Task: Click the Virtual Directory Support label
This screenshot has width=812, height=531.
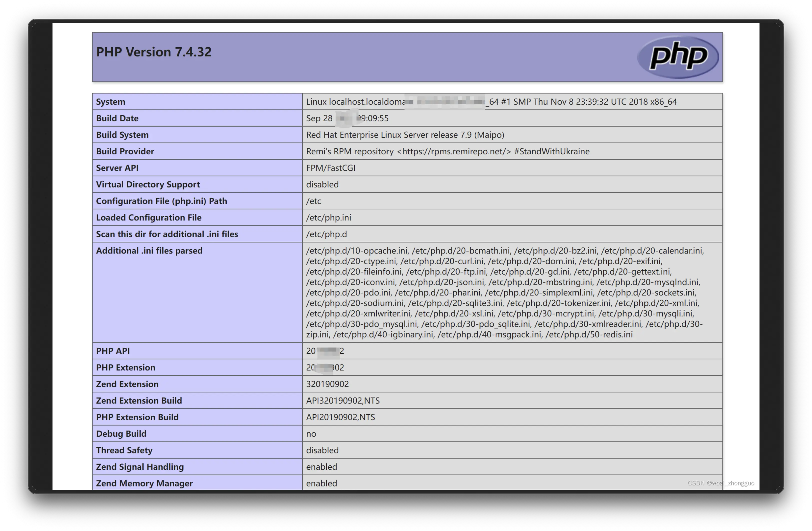Action: [x=148, y=184]
